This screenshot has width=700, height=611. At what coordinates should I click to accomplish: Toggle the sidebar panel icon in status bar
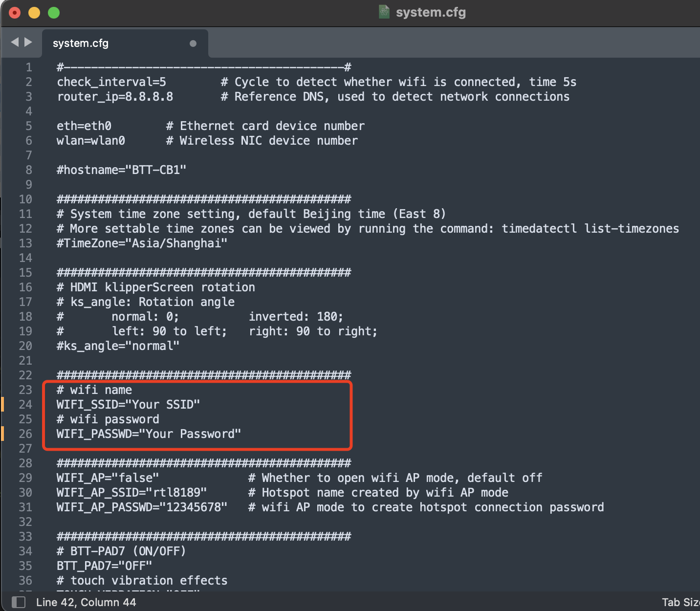click(18, 602)
